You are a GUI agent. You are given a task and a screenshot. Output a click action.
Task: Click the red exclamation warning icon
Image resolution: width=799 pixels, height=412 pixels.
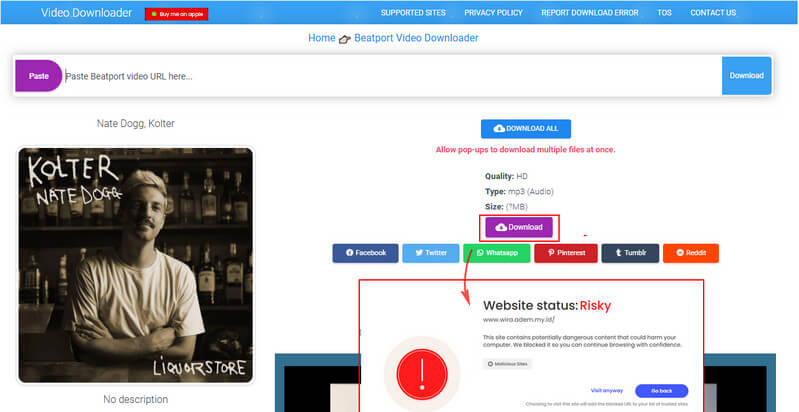click(x=422, y=374)
